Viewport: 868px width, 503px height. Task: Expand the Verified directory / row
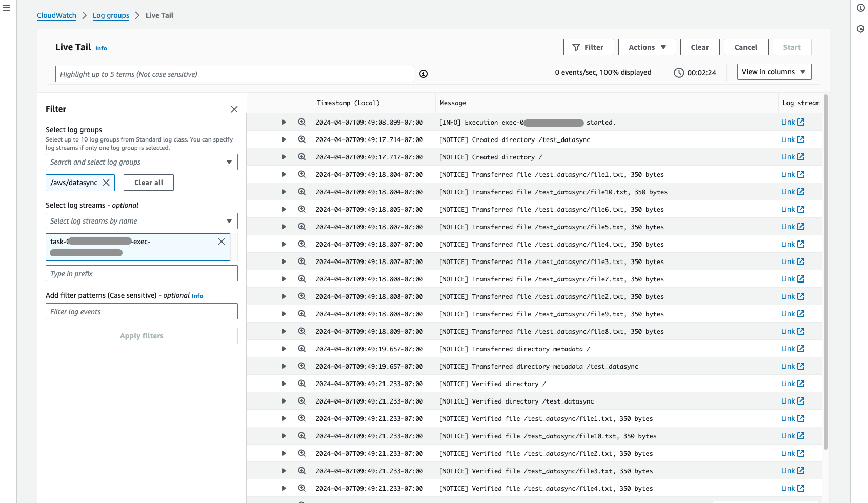pos(284,384)
